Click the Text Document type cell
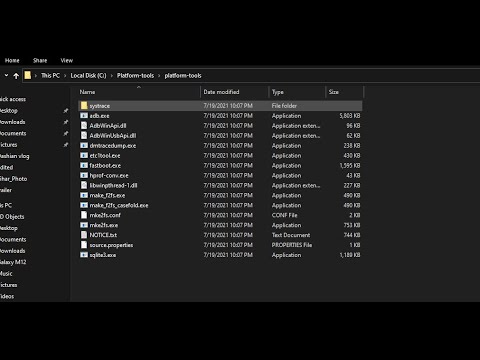Image resolution: width=480 pixels, height=360 pixels. click(291, 235)
